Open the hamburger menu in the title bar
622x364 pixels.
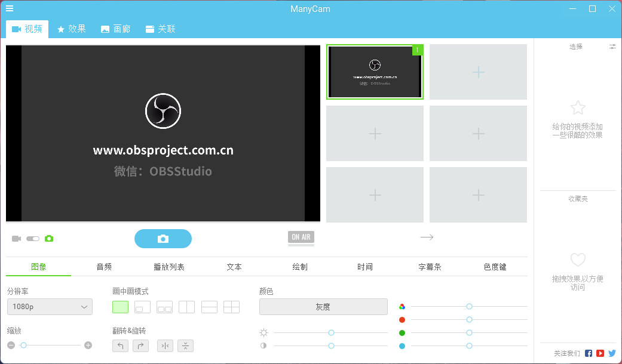[9, 8]
